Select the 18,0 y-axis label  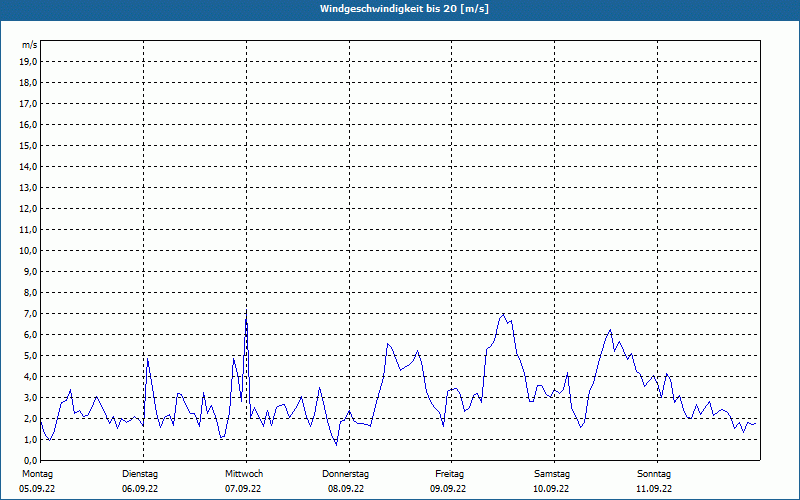[28, 83]
